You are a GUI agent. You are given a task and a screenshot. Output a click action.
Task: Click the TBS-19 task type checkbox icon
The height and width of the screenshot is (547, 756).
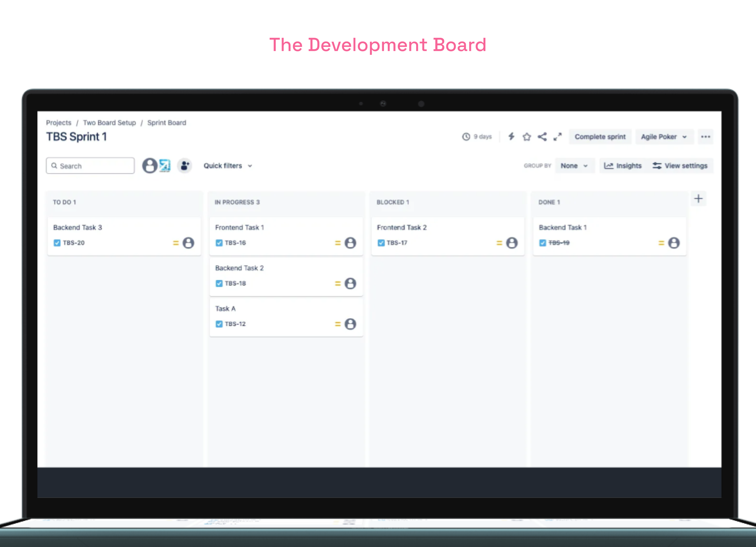pyautogui.click(x=543, y=243)
